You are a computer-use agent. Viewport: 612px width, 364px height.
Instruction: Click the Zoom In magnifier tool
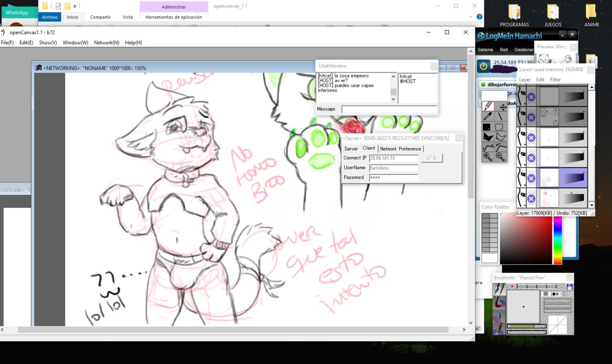click(x=488, y=157)
